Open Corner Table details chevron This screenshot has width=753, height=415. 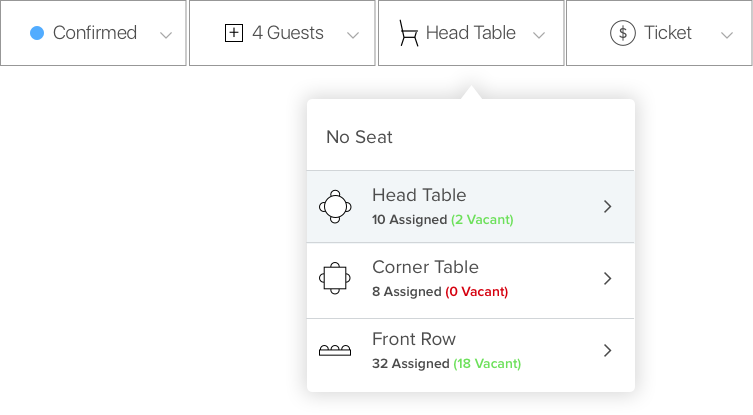click(x=607, y=279)
